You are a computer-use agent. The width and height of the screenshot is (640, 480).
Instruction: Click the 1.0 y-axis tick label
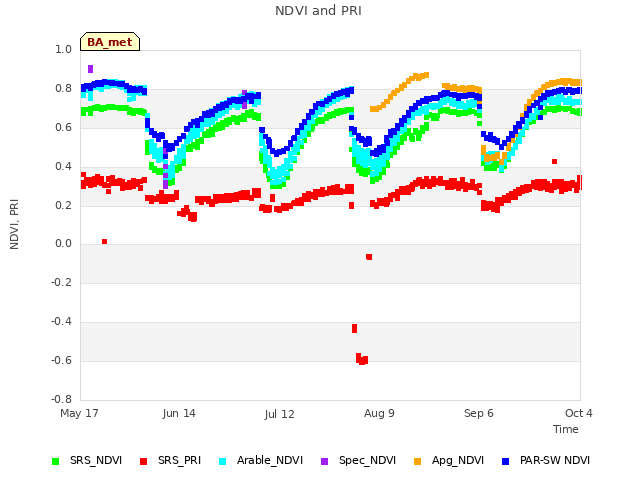63,49
